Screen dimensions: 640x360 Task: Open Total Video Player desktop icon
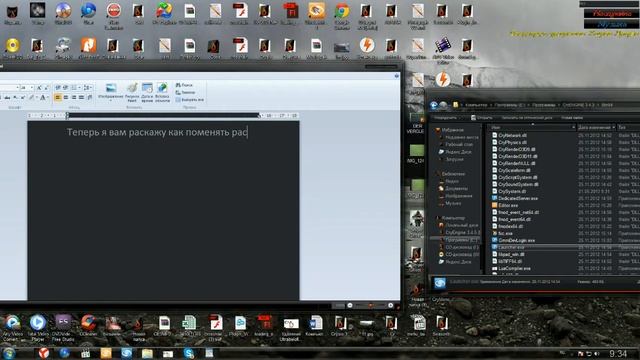[38, 327]
